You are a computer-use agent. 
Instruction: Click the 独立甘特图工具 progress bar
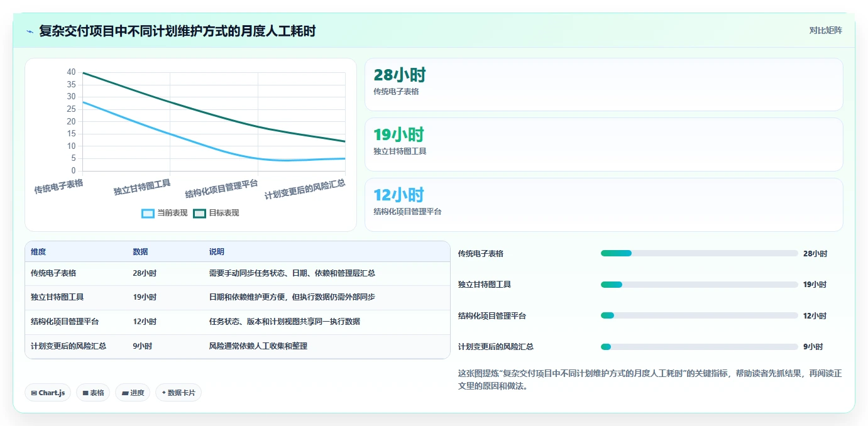pyautogui.click(x=699, y=285)
